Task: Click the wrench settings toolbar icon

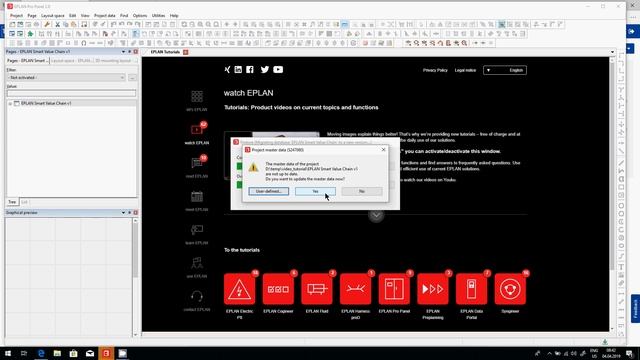Action: pyautogui.click(x=47, y=24)
